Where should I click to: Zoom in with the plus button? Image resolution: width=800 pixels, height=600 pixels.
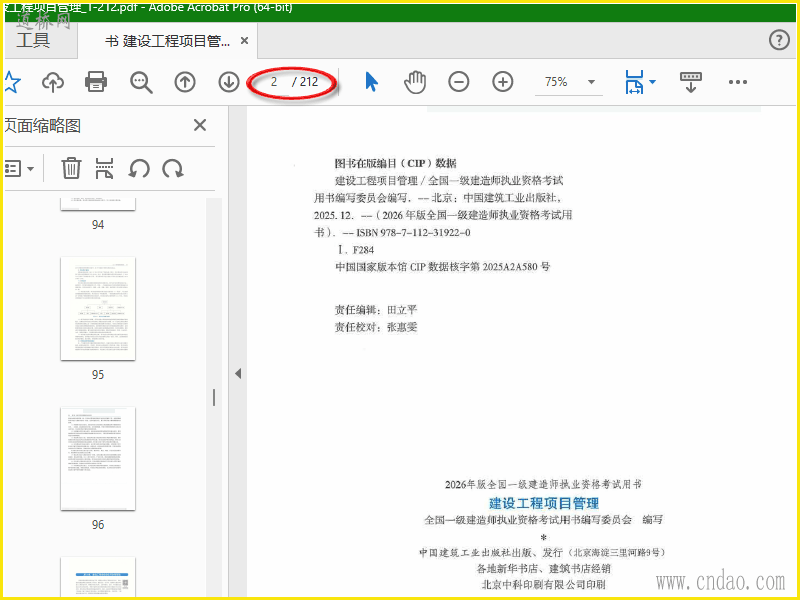coord(503,82)
